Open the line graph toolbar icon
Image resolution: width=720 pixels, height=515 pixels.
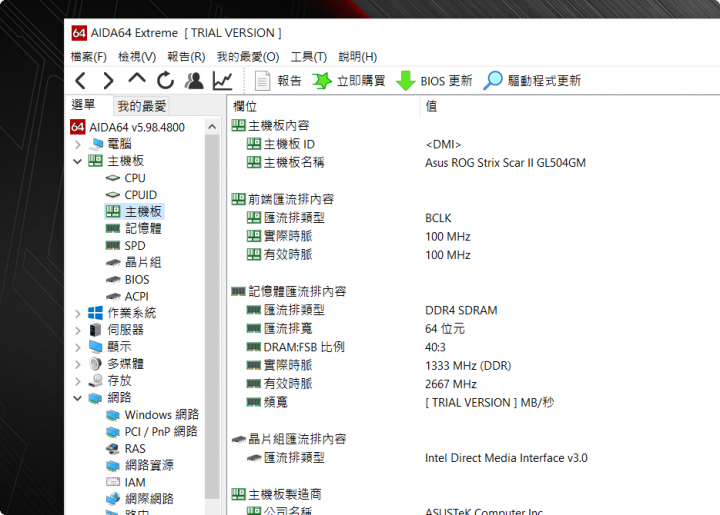[223, 81]
